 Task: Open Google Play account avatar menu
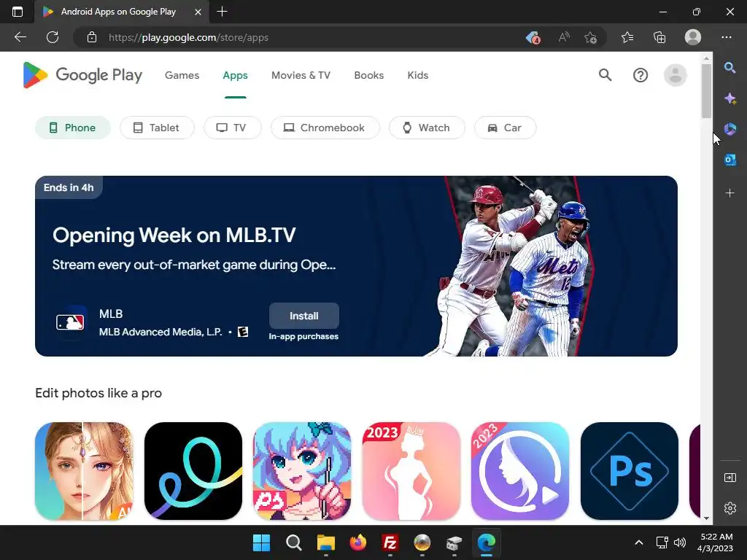pos(675,75)
